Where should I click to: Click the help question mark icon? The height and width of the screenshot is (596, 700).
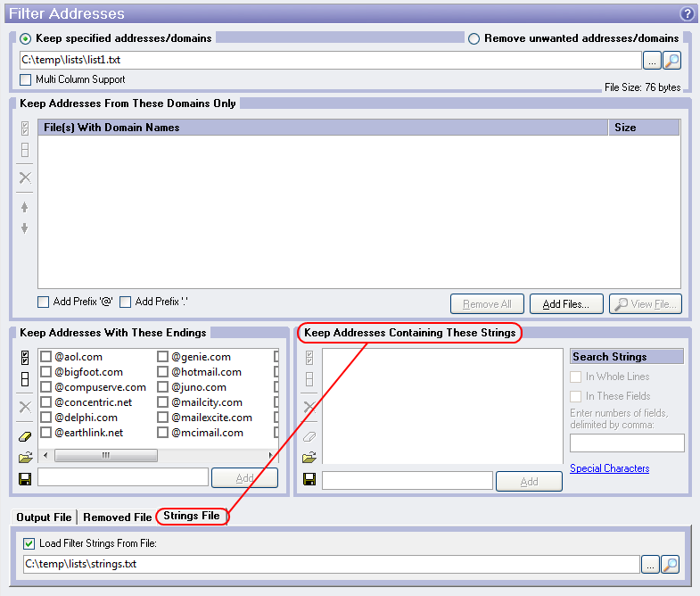pos(687,13)
